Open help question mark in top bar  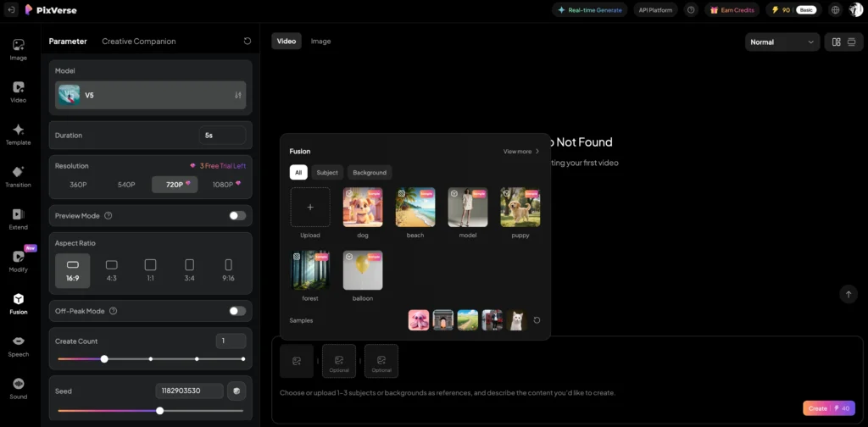coord(691,10)
